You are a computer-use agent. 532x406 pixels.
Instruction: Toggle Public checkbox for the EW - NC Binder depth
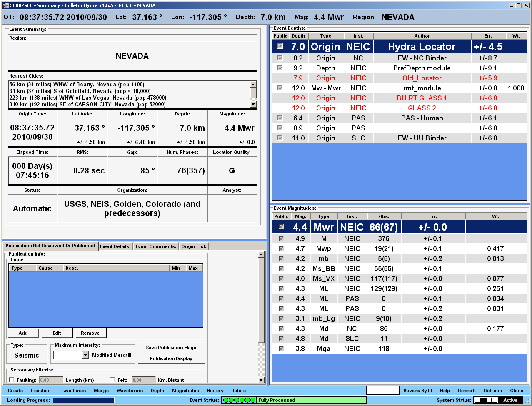280,58
